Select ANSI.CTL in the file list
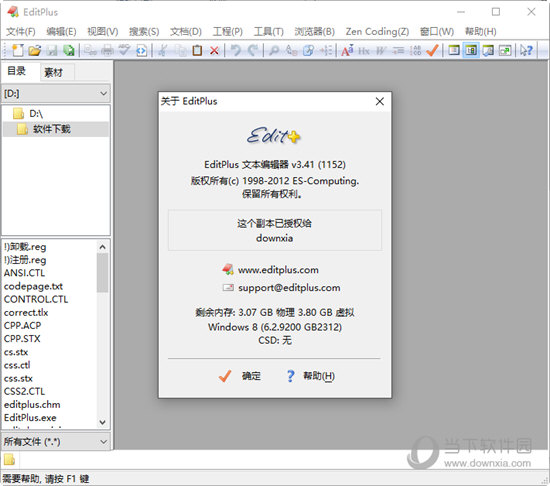550x486 pixels. click(x=24, y=273)
